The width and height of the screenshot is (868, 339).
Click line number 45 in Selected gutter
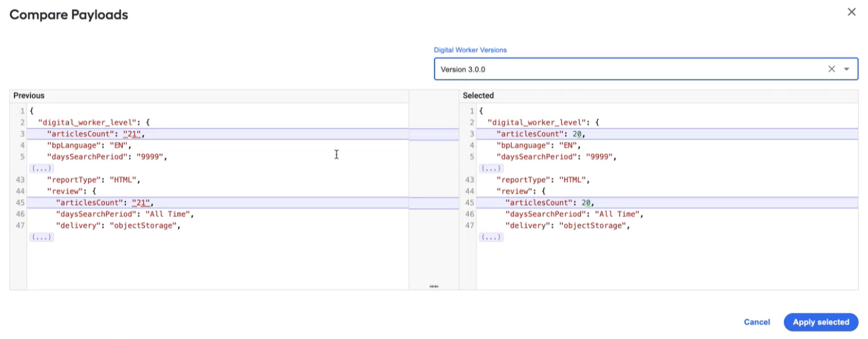point(471,203)
